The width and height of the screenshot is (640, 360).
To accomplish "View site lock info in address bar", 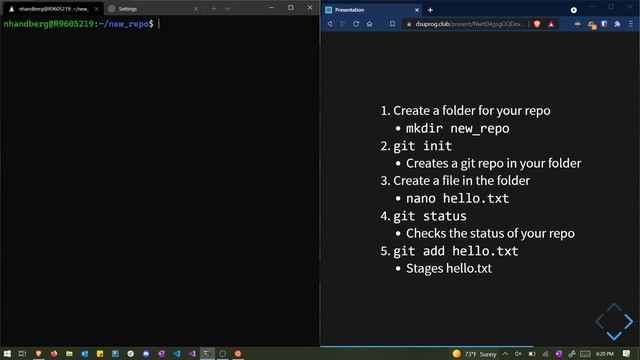I will coord(409,24).
